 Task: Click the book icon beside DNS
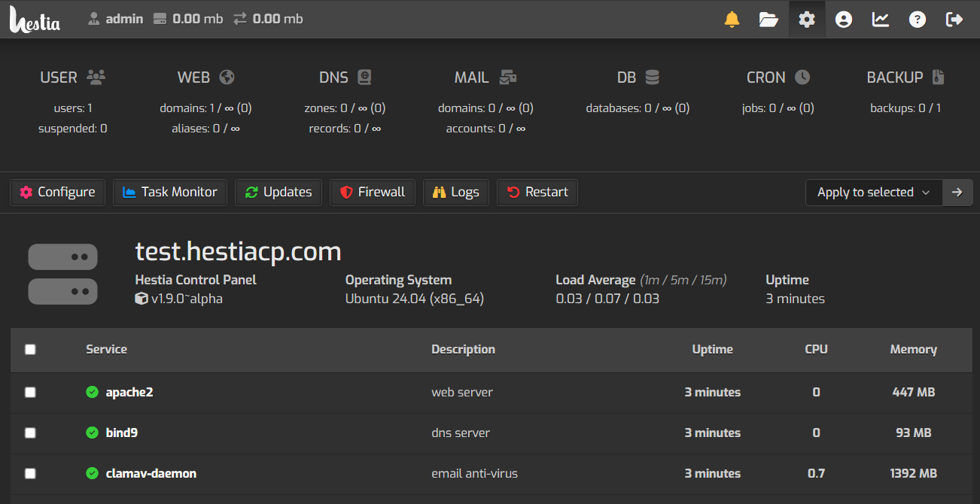pyautogui.click(x=364, y=77)
